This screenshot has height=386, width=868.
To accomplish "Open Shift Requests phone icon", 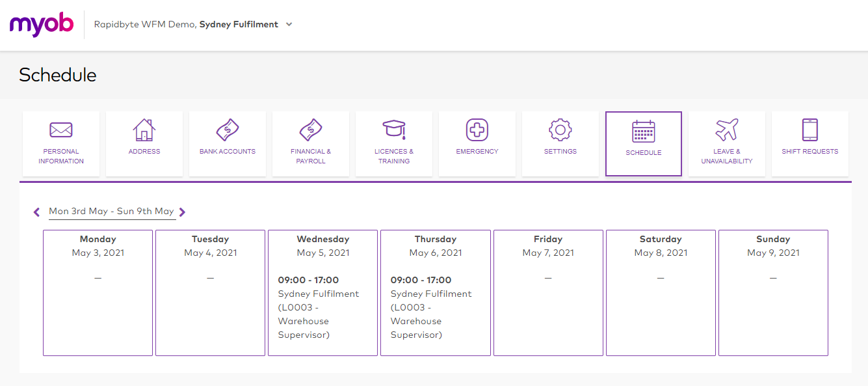I will [809, 130].
